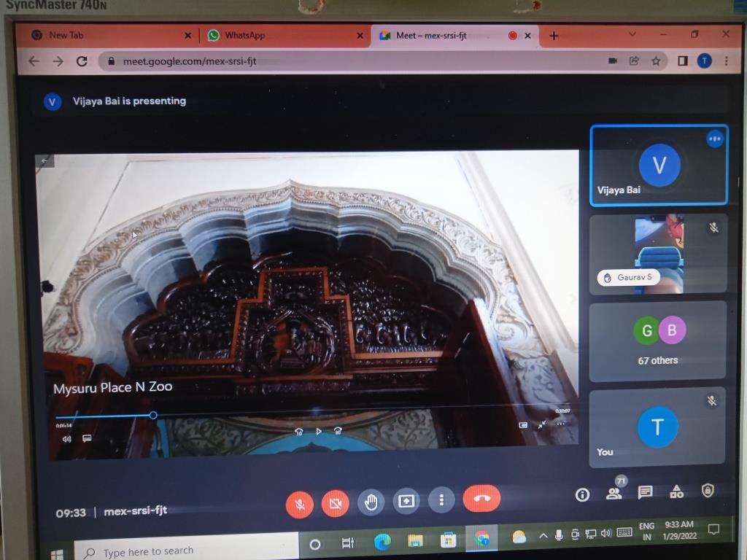The width and height of the screenshot is (747, 560).
Task: Click the ENG IN language indicator
Action: (646, 532)
